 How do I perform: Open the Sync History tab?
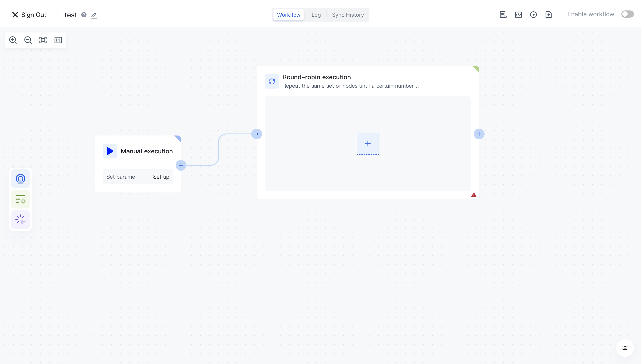tap(348, 15)
